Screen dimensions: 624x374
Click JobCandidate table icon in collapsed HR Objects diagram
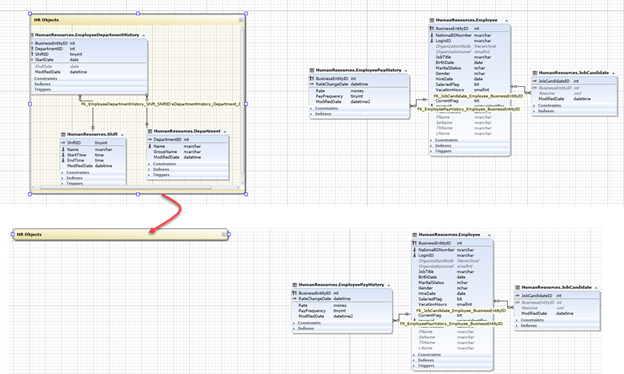coord(518,288)
